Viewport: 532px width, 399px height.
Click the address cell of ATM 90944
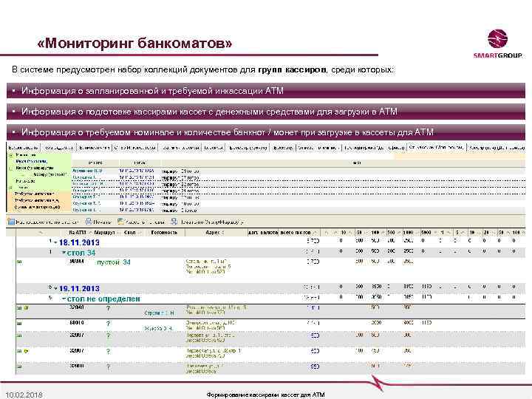click(x=208, y=267)
